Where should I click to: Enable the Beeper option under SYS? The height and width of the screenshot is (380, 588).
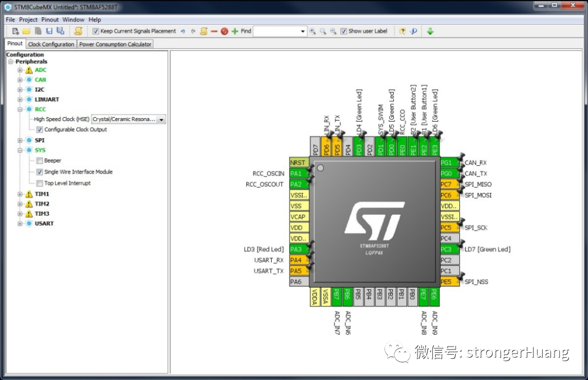[x=38, y=160]
